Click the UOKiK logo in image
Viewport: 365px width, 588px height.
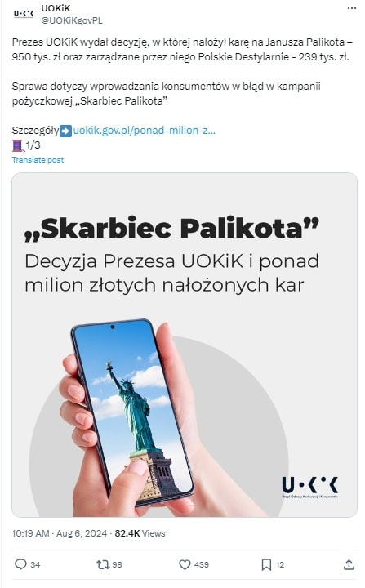tap(310, 487)
